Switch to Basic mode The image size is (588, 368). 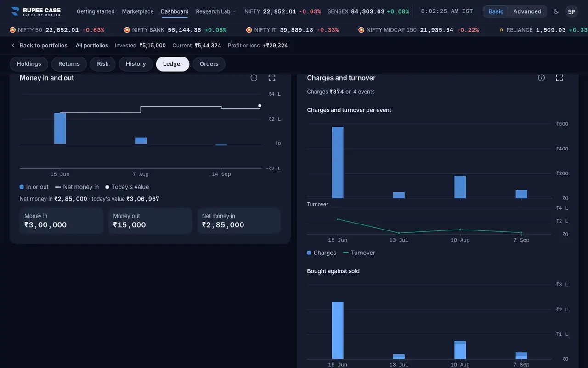496,11
